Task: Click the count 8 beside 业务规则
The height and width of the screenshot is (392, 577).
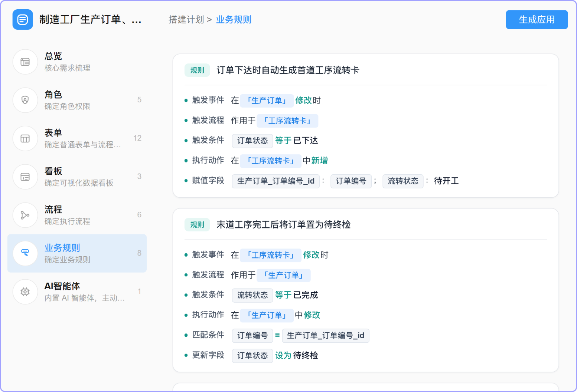Action: [x=139, y=253]
